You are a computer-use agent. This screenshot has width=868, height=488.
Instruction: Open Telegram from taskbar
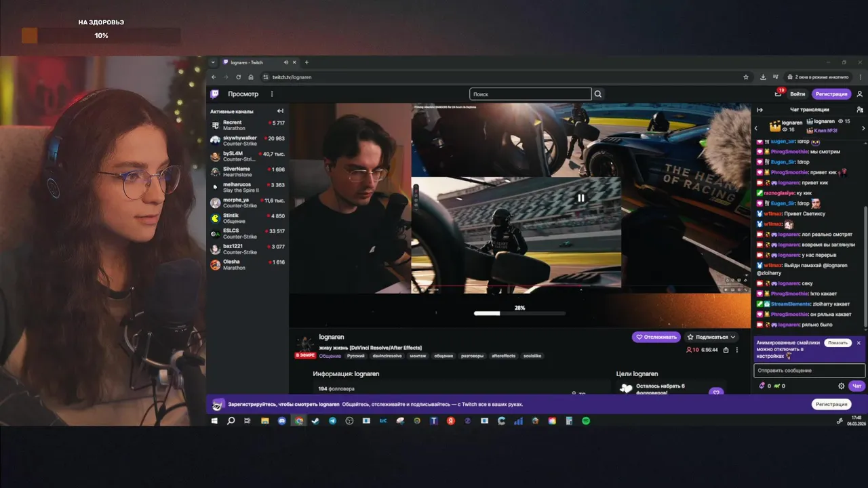point(332,421)
